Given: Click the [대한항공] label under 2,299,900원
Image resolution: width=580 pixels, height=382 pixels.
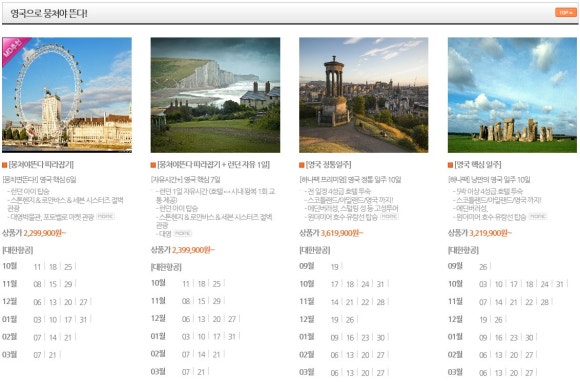Looking at the screenshot, I should [18, 250].
